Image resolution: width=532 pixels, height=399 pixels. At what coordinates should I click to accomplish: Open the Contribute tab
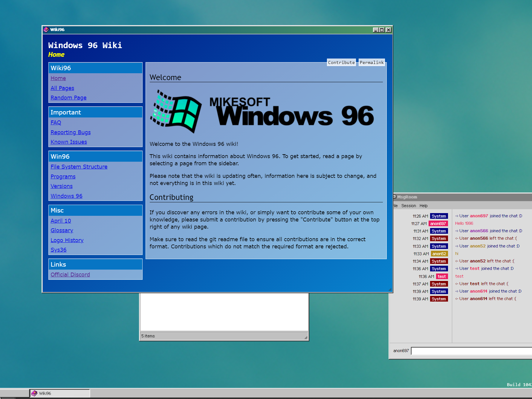(x=341, y=62)
